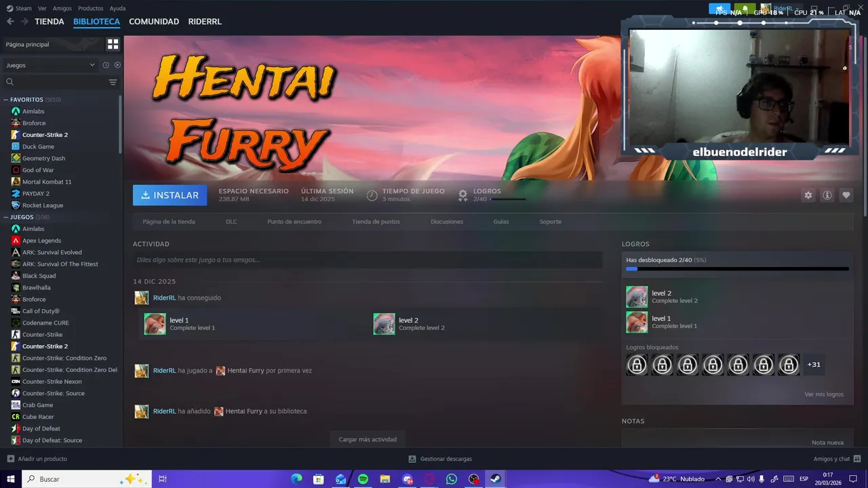Sort sidebar by recent using clock icon
The image size is (868, 488).
(x=106, y=65)
